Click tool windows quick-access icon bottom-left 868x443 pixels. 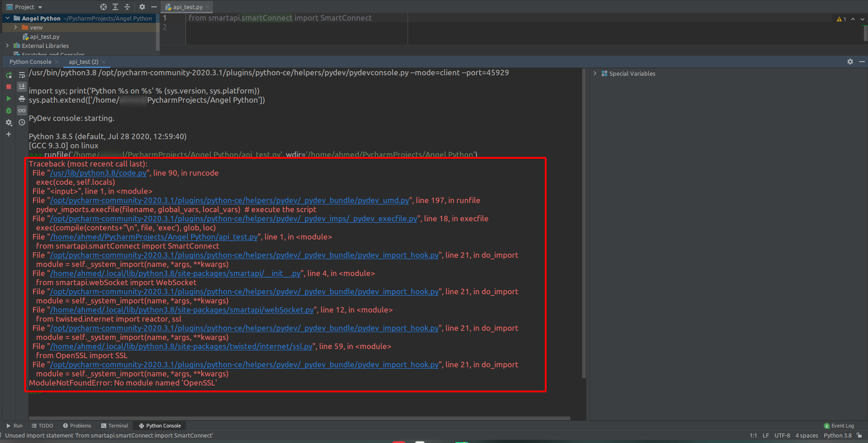coord(1,436)
